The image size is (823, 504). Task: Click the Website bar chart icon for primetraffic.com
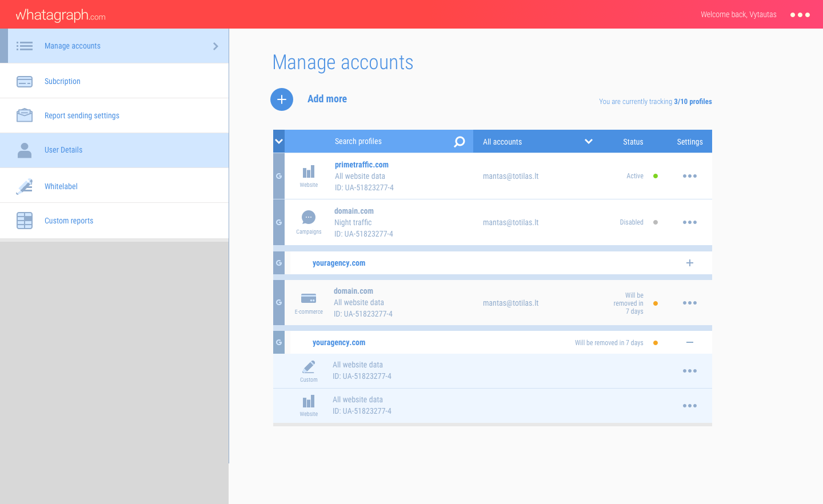(x=309, y=172)
